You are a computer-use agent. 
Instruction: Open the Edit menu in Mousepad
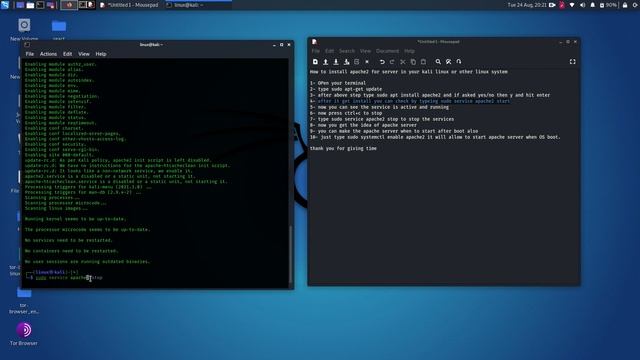pos(329,51)
